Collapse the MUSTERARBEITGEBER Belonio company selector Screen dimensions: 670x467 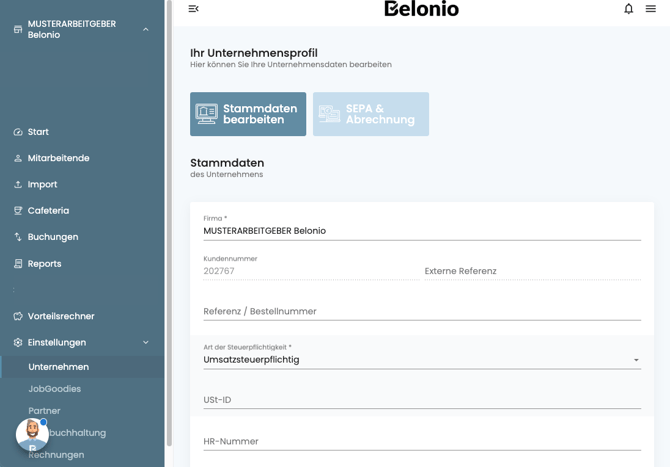146,29
